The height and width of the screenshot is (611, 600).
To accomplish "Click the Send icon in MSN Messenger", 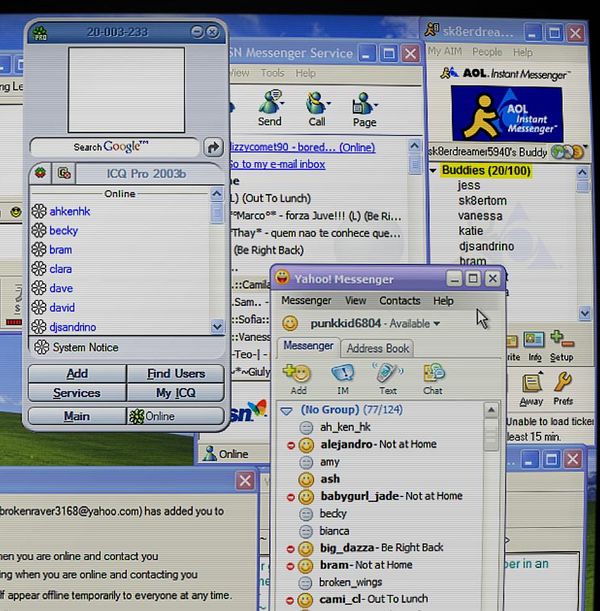I will pos(270,101).
